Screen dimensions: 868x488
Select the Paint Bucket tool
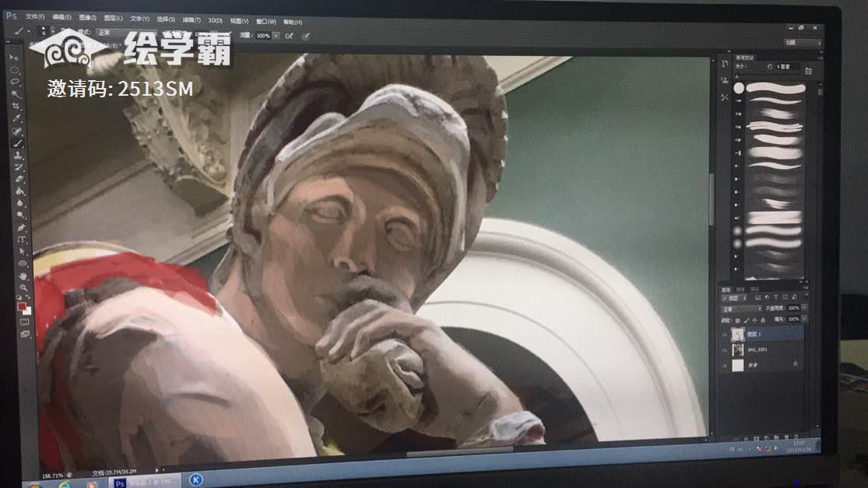pyautogui.click(x=20, y=191)
